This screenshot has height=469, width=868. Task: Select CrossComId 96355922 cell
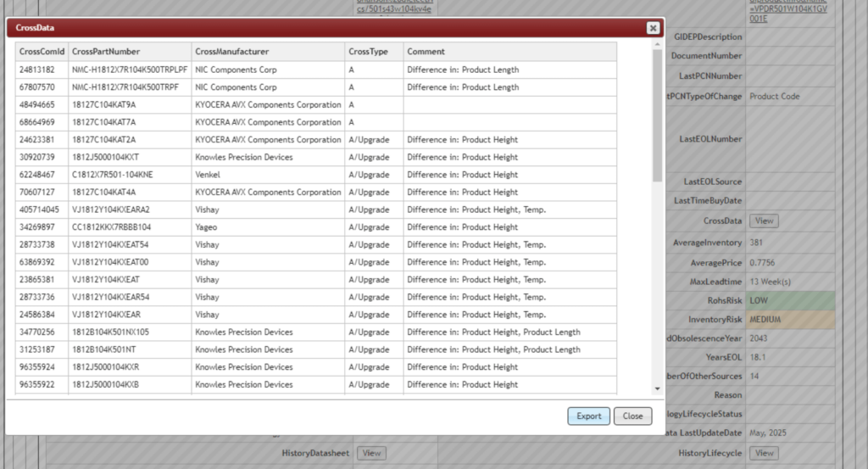(42, 384)
